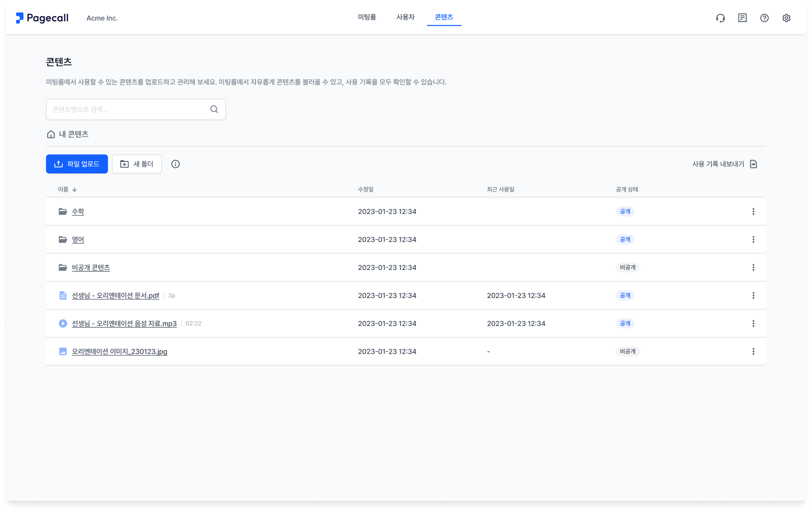Open customer support headset icon
Image resolution: width=812 pixels, height=512 pixels.
720,18
